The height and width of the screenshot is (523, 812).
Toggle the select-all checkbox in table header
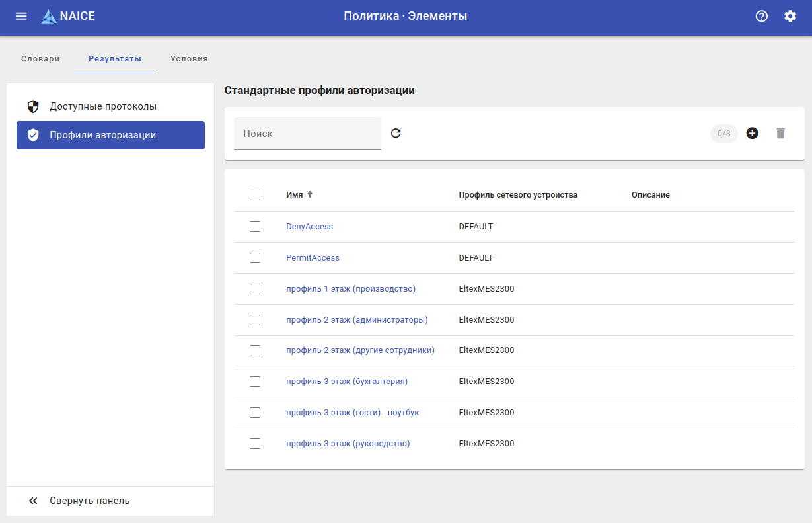point(255,195)
